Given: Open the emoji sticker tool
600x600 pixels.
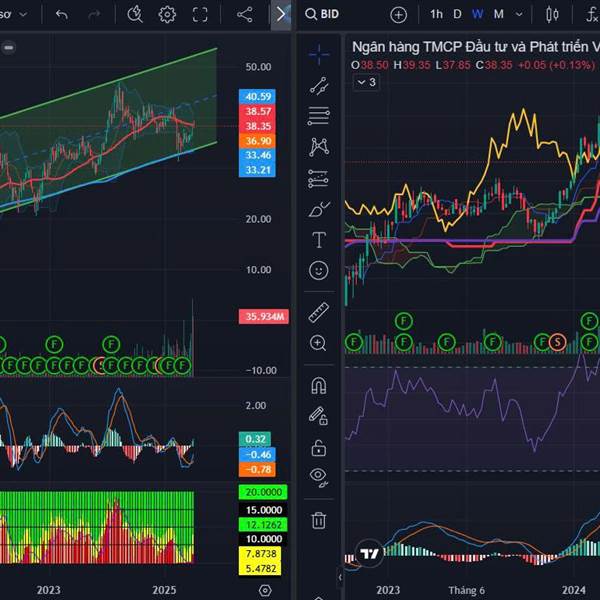Looking at the screenshot, I should click(x=319, y=271).
